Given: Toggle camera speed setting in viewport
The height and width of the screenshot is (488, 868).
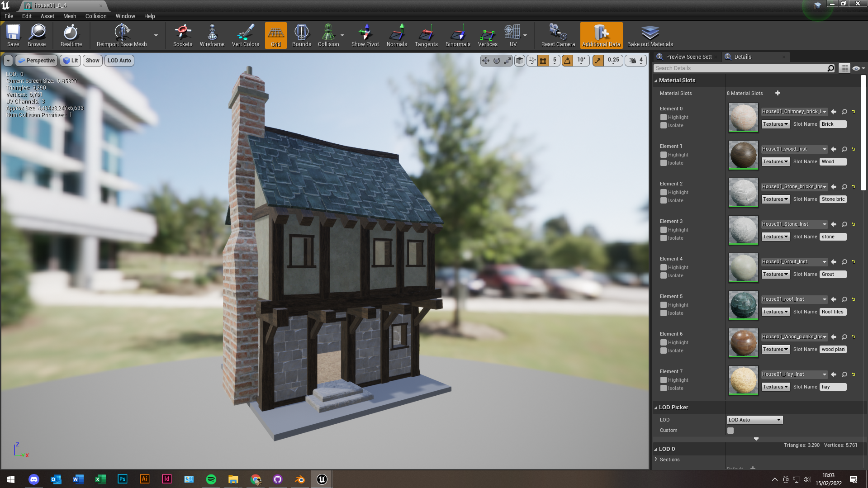Looking at the screenshot, I should (636, 60).
